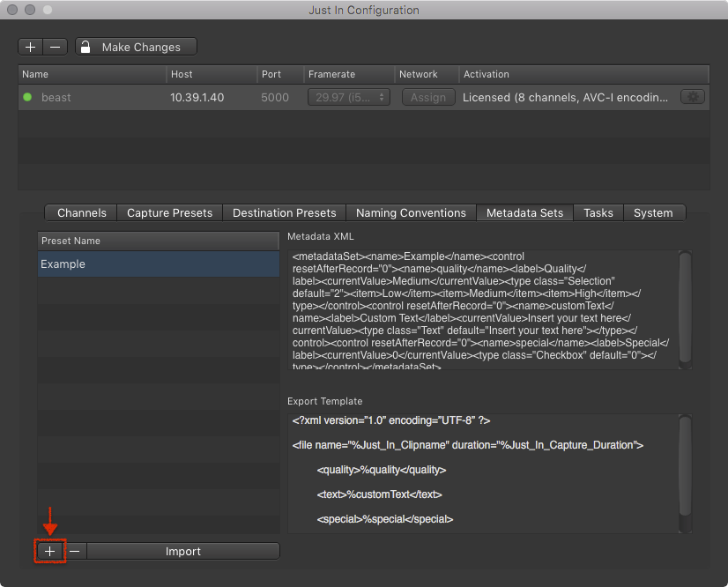Remove the selected metadata set preset
The height and width of the screenshot is (587, 728).
click(75, 551)
